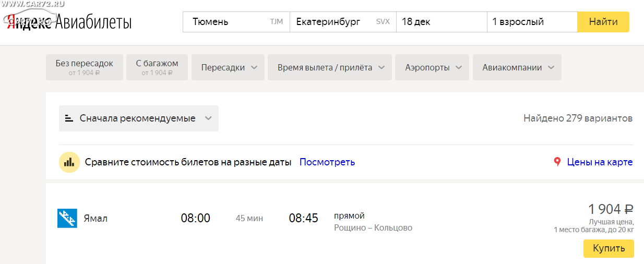This screenshot has width=644, height=264.
Task: Expand the Аэропорты filter
Action: [432, 67]
